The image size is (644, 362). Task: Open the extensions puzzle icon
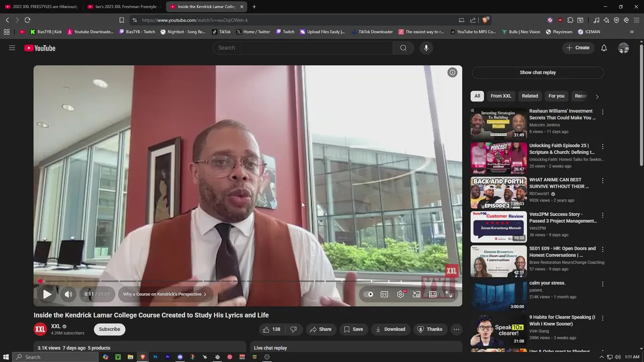click(570, 20)
